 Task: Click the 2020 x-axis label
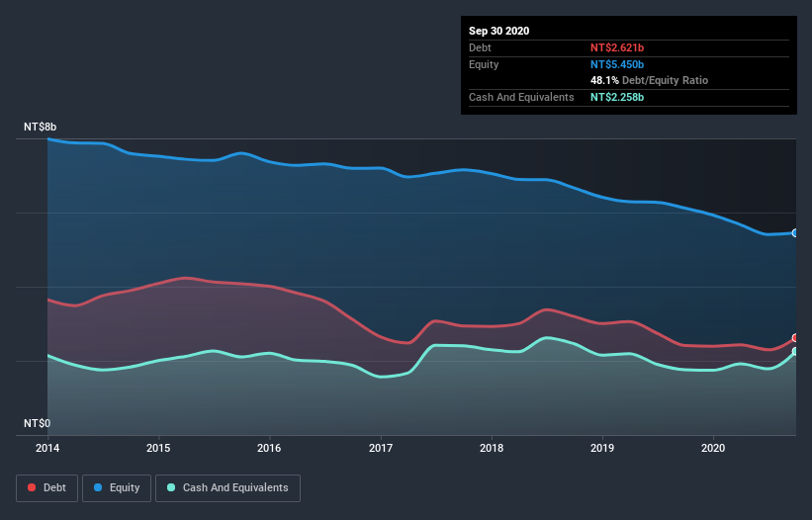[713, 448]
